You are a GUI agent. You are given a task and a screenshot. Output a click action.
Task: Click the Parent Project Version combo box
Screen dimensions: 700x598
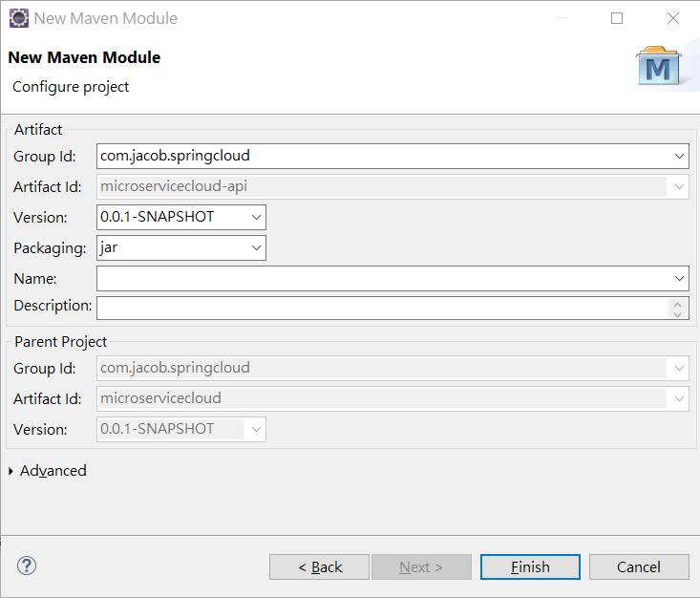[x=181, y=429]
